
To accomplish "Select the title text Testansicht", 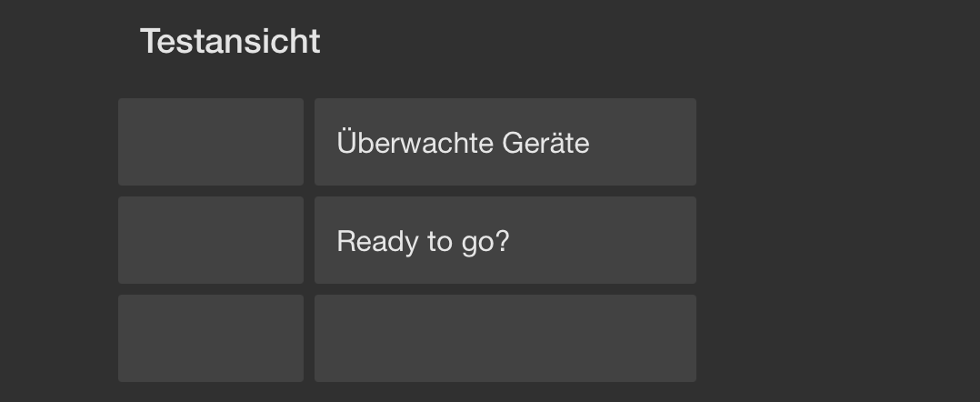I will click(230, 42).
